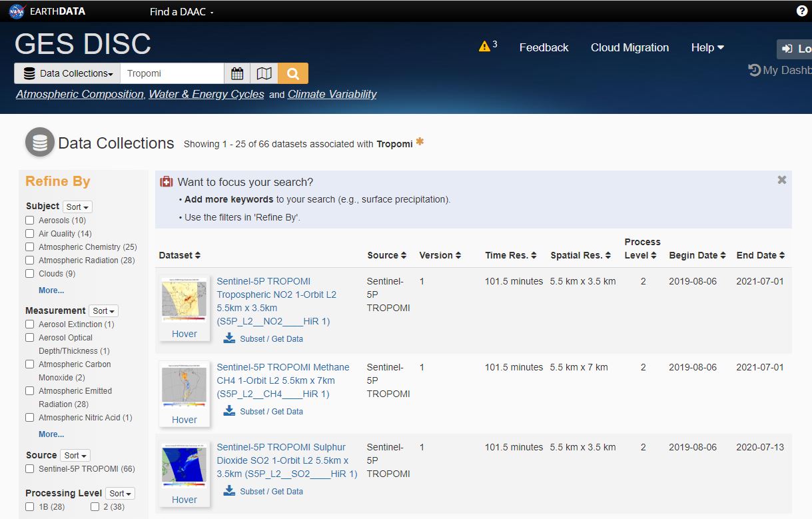Sort by the Process Level column arrows
Viewport: 812px width, 519px height.
653,256
